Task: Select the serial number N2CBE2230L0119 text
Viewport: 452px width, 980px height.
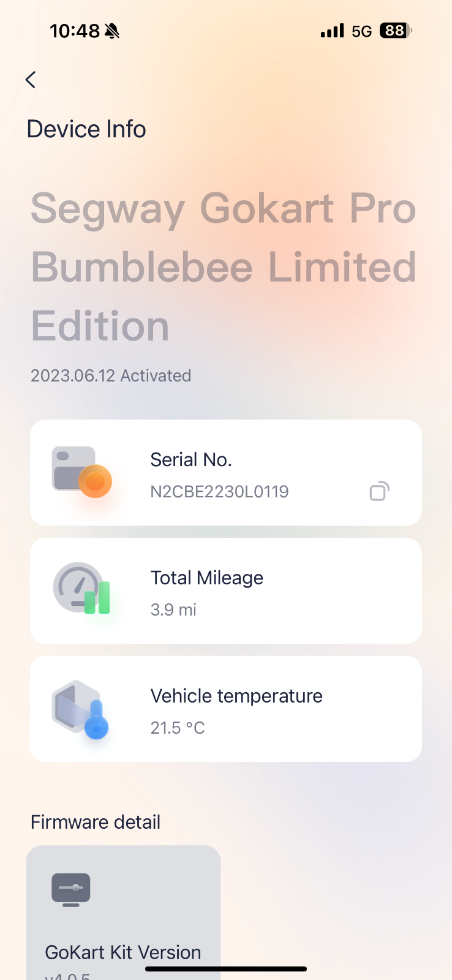Action: (219, 492)
